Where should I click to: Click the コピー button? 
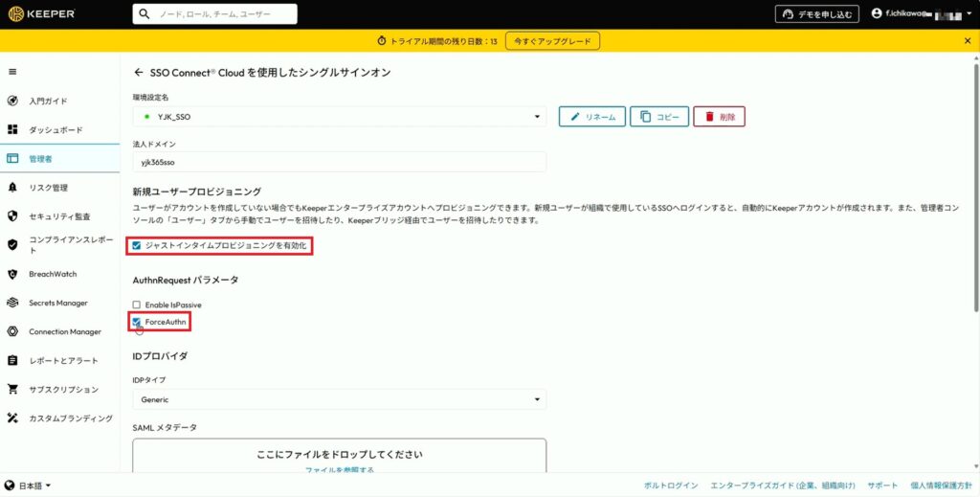point(659,116)
